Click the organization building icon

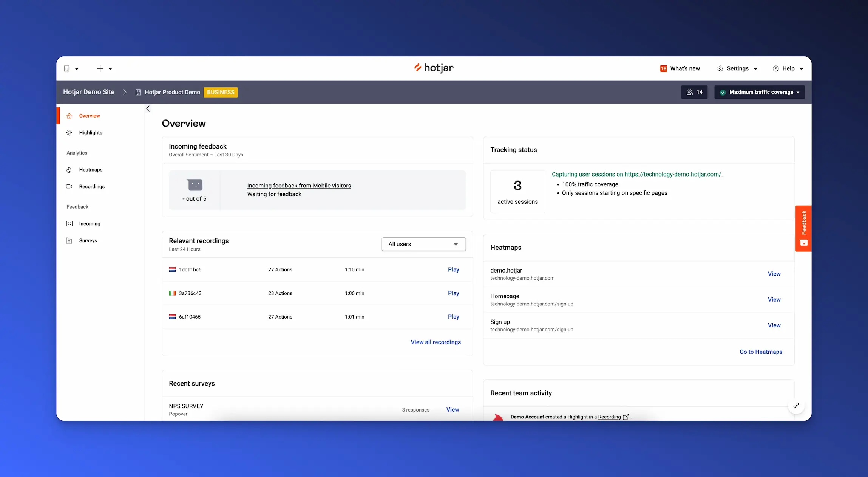point(67,68)
